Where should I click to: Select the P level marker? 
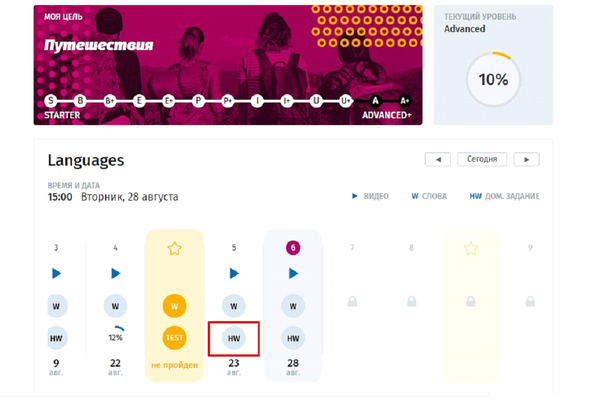(199, 101)
